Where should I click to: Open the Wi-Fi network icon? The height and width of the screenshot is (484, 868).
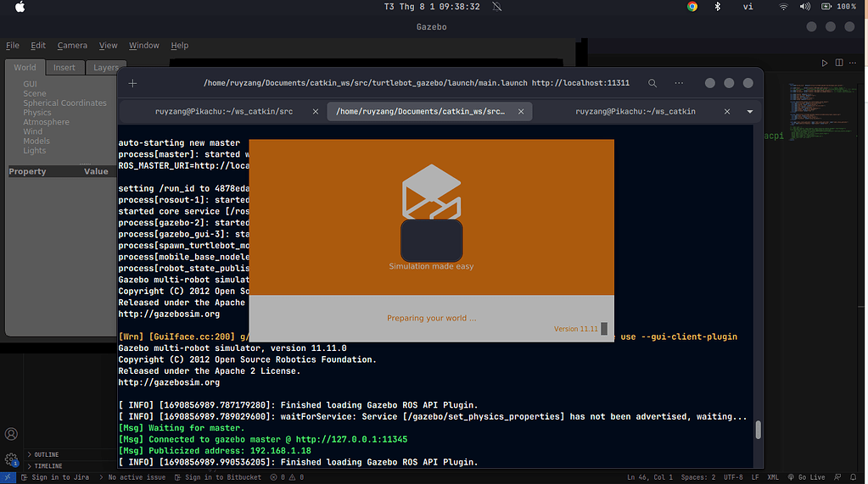coord(783,7)
